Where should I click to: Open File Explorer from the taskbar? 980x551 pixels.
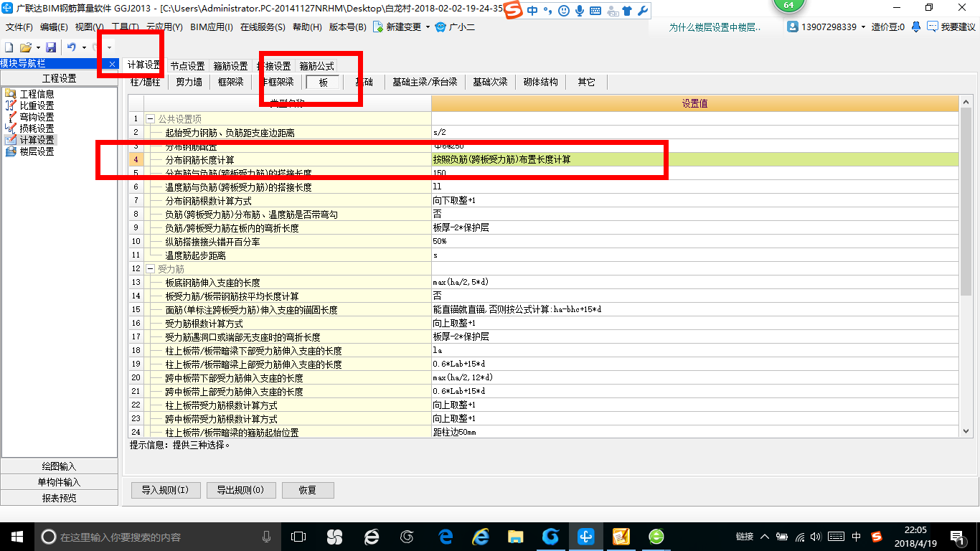click(x=515, y=537)
